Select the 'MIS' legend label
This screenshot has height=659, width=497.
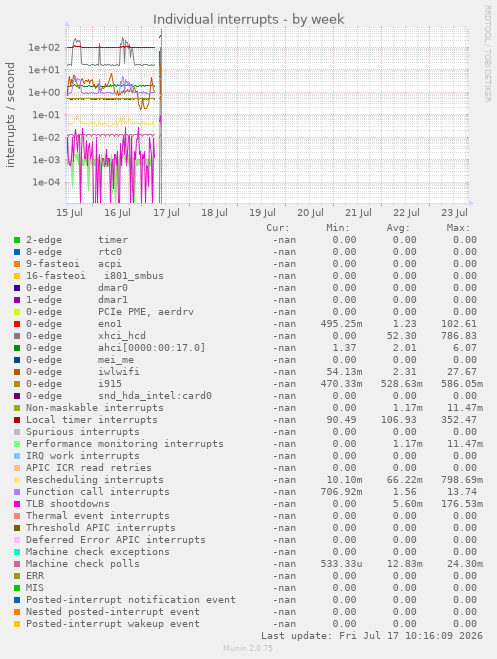click(x=35, y=588)
